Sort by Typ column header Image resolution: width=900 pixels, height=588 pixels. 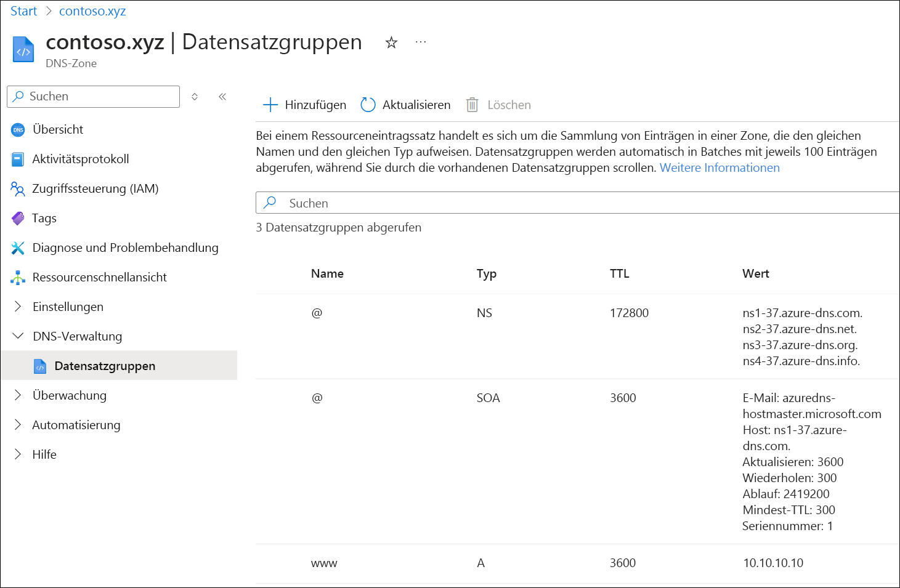coord(486,274)
